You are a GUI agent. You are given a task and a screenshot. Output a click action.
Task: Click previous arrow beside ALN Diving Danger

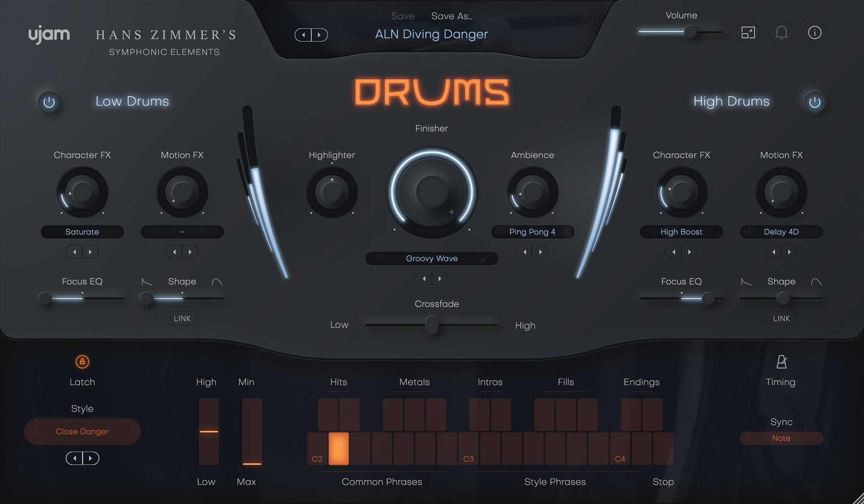coord(303,35)
